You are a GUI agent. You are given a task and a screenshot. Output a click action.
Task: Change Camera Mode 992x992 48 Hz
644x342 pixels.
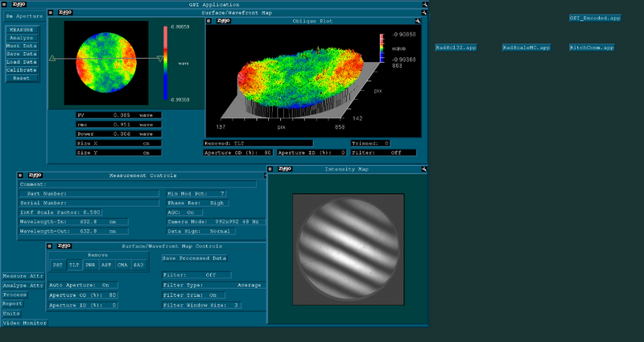216,222
